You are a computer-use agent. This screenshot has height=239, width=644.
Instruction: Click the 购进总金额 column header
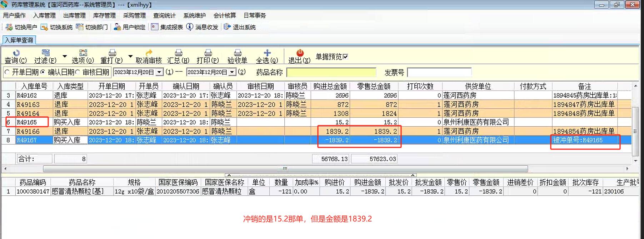tap(330, 86)
